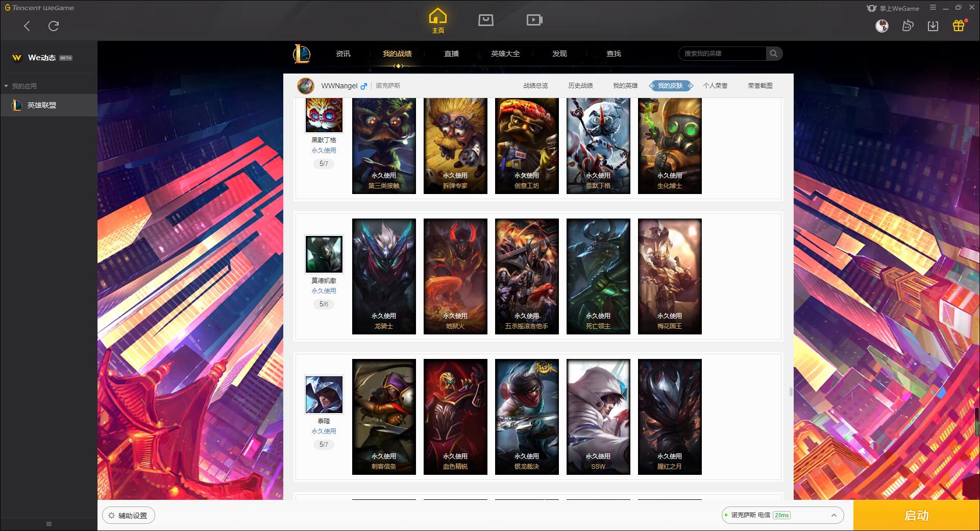Open the 五杀摇滚吉他手 skin card

tap(527, 276)
